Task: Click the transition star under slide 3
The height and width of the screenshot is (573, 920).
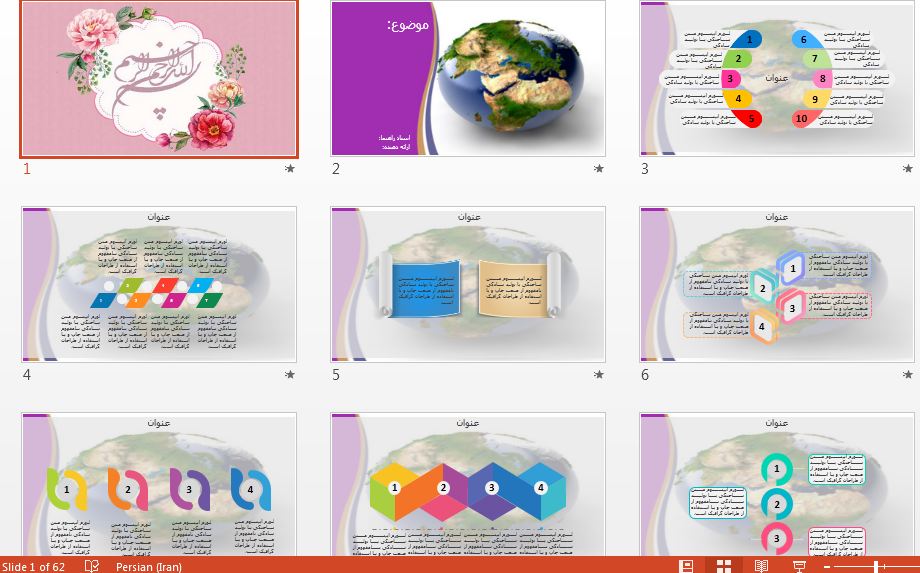Action: (908, 169)
